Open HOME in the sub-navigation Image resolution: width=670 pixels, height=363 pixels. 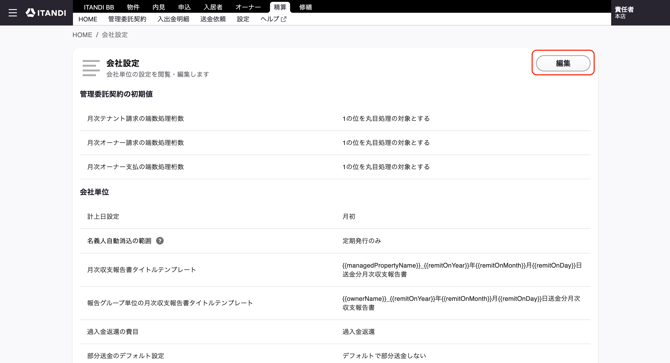[x=88, y=19]
